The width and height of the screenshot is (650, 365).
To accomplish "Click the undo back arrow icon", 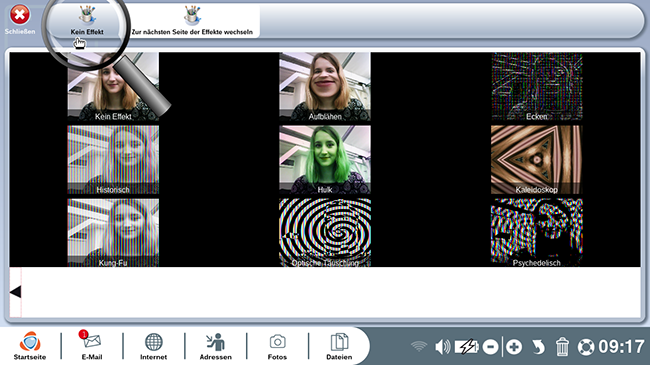I will pos(538,347).
